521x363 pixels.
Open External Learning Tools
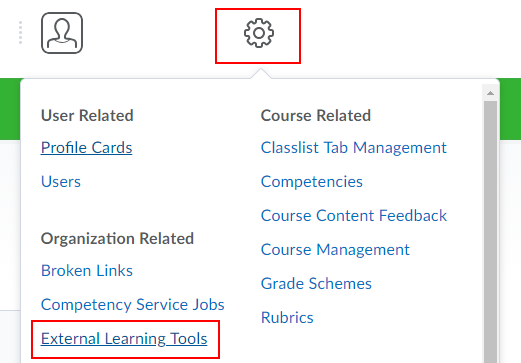tap(124, 339)
